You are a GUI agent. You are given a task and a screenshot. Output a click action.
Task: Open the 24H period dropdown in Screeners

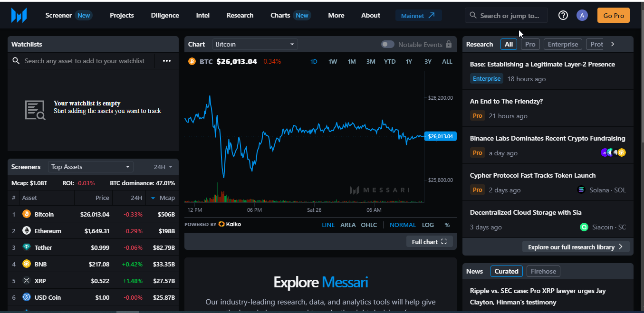(x=163, y=167)
